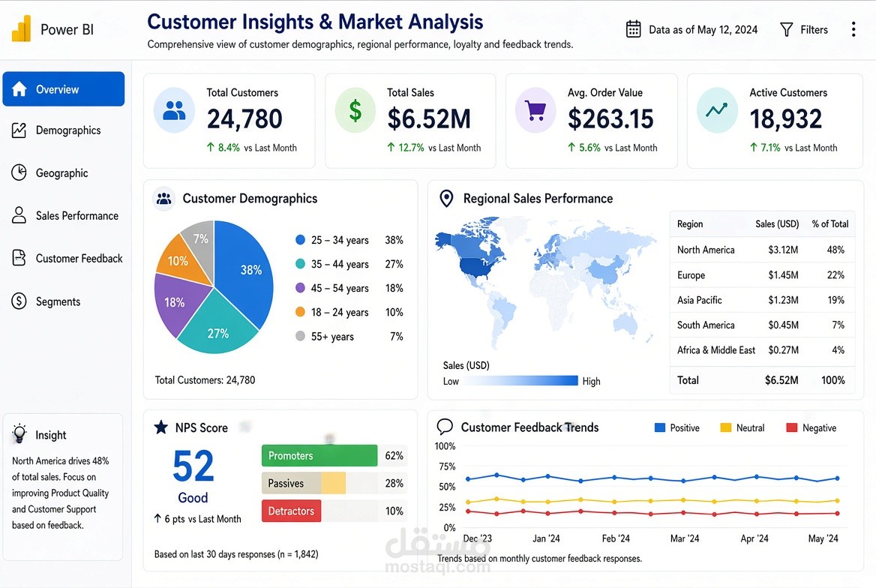Click the green dollar Total Sales icon
This screenshot has height=588, width=876.
pyautogui.click(x=355, y=110)
